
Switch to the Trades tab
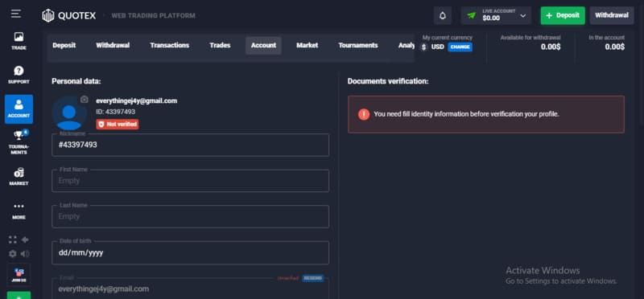coord(220,46)
